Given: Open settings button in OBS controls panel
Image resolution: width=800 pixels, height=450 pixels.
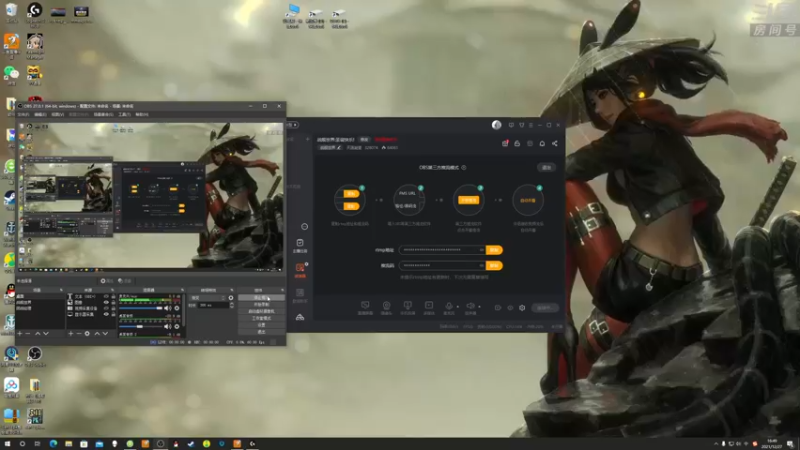Looking at the screenshot, I should 261,325.
